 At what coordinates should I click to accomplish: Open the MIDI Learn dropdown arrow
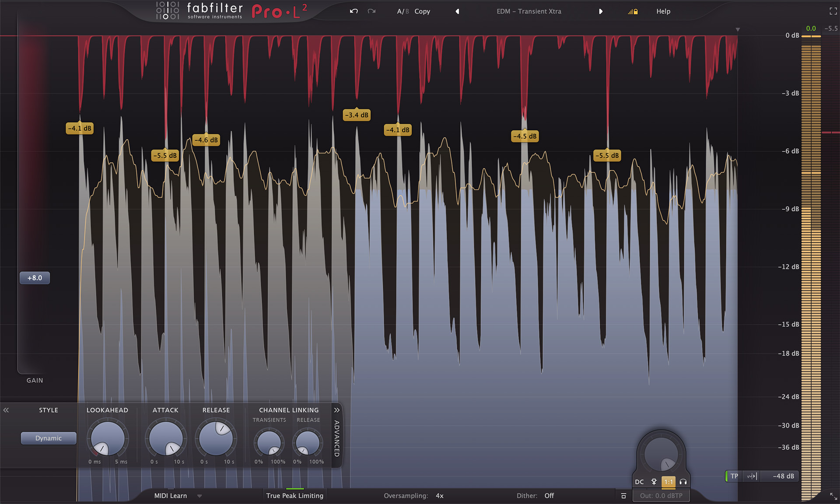click(x=199, y=496)
